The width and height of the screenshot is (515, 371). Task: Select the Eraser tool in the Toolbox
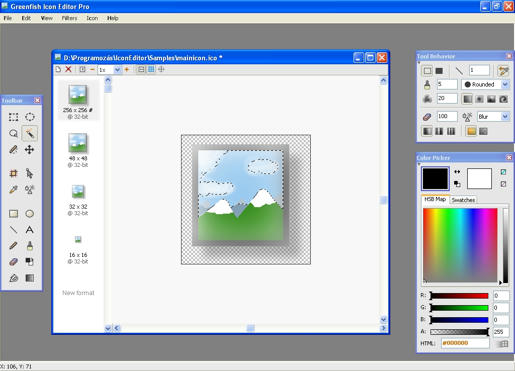pos(13,262)
